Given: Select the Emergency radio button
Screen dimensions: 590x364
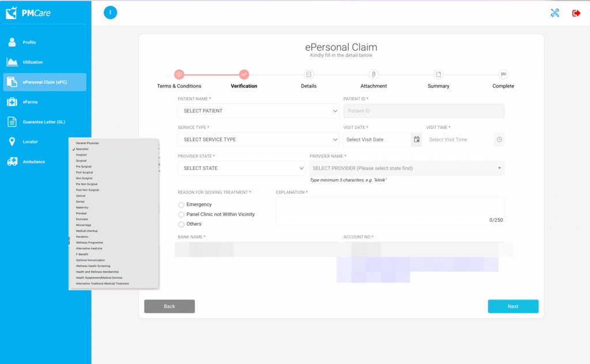Looking at the screenshot, I should click(x=181, y=205).
